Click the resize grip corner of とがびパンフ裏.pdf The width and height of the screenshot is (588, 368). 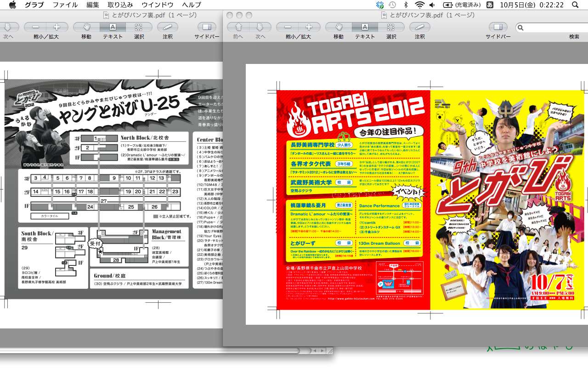tap(330, 351)
